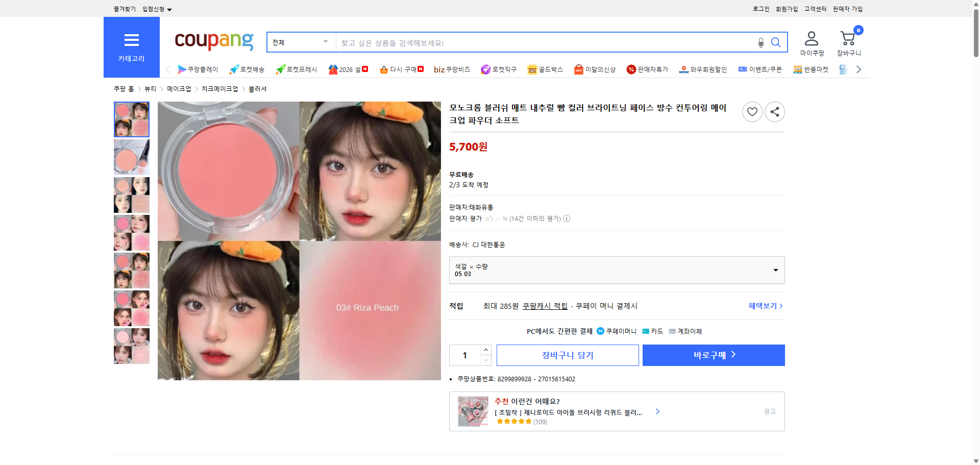980x465 pixels.
Task: Increase quantity using the up stepper arrow
Action: [x=485, y=349]
